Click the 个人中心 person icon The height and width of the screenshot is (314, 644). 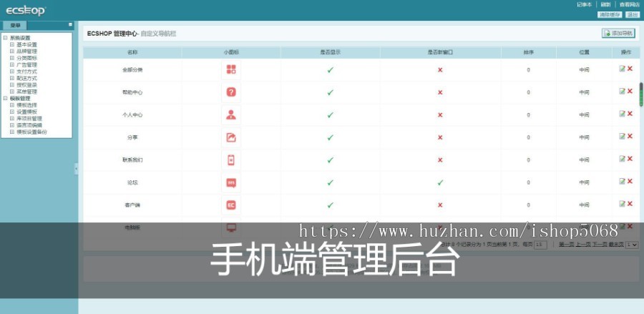click(231, 115)
